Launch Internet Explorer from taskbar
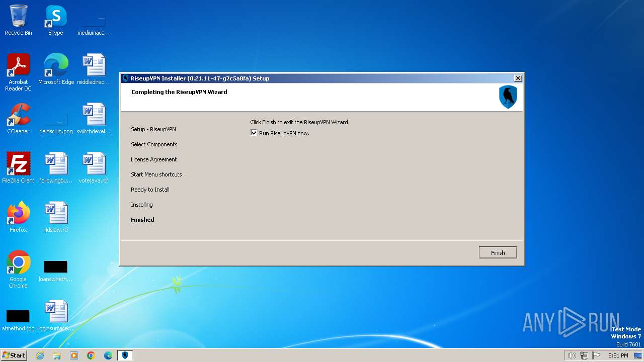The height and width of the screenshot is (362, 644). pos(40,355)
